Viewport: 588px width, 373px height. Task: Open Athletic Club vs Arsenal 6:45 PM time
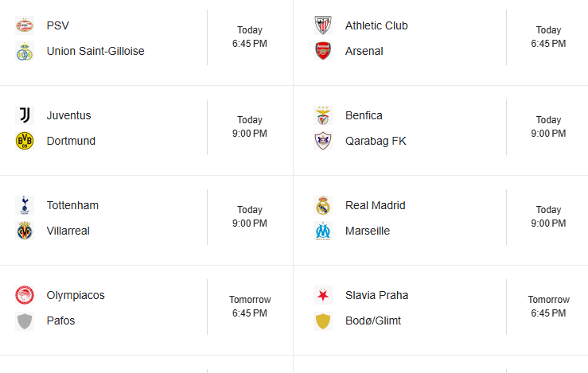coord(548,37)
